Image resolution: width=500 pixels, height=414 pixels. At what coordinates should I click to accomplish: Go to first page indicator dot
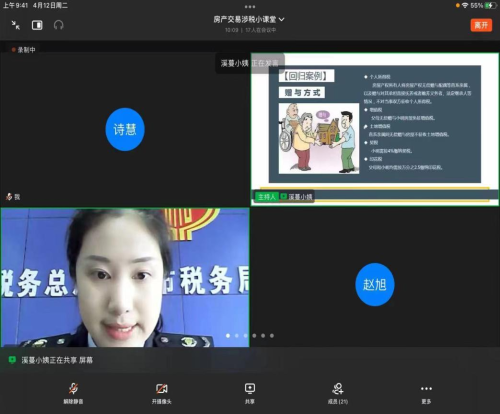click(228, 336)
